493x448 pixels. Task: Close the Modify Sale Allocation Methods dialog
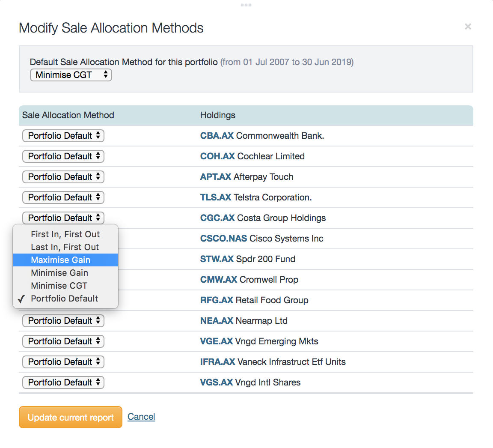[468, 27]
